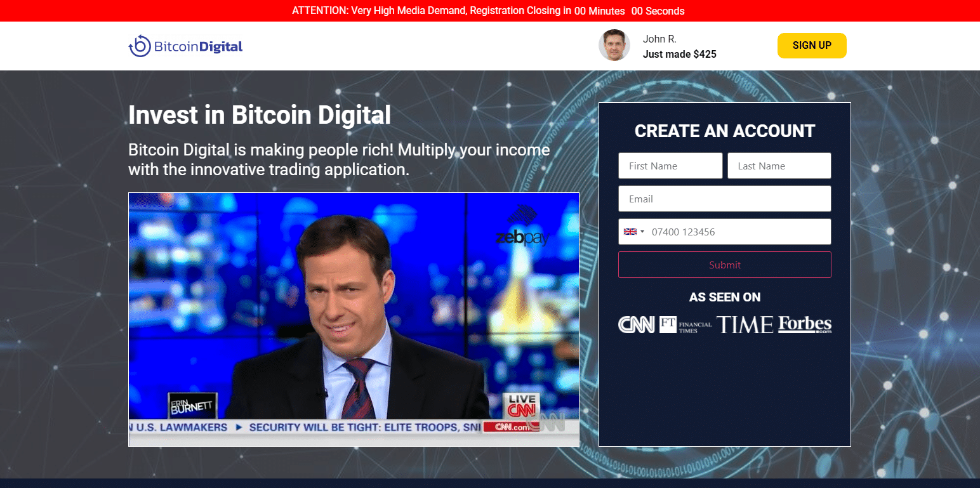Submit the account creation form
Screen dimensions: 980x488
(x=725, y=265)
